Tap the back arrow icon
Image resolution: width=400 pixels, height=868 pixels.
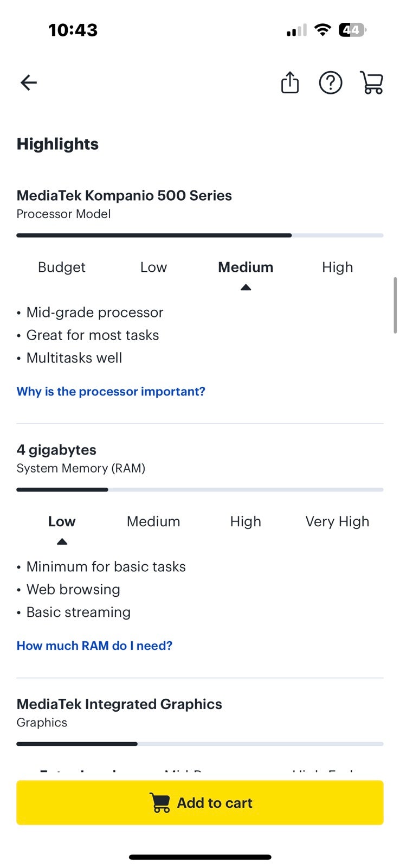29,82
